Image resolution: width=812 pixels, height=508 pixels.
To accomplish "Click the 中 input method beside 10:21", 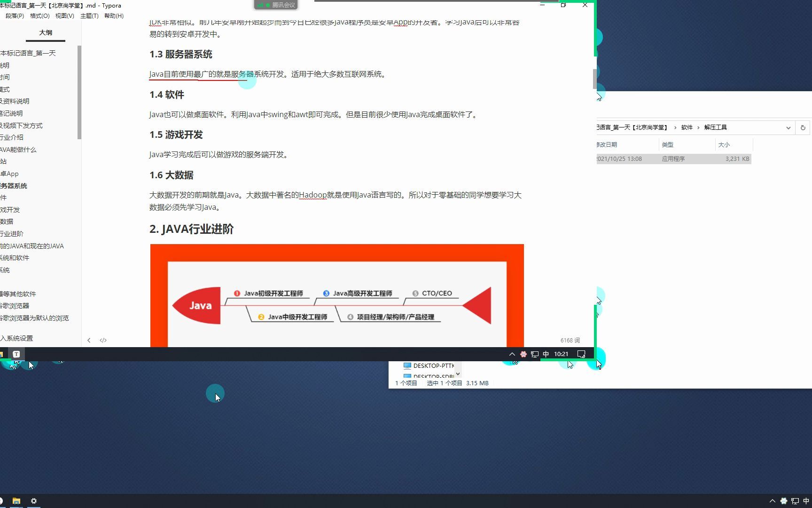I will click(x=546, y=354).
